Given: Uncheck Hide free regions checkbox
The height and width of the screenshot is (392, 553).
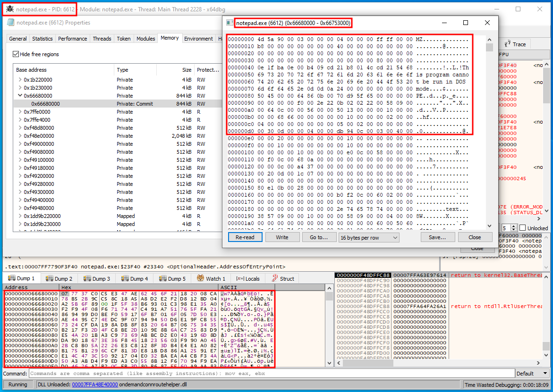Looking at the screenshot, I should [16, 54].
